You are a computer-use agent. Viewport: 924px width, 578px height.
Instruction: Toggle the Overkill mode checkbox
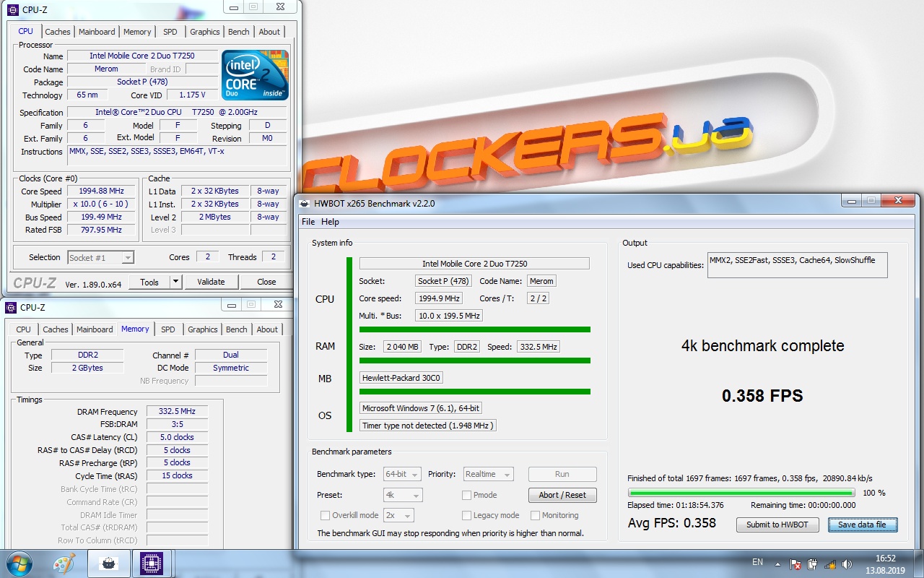(325, 515)
